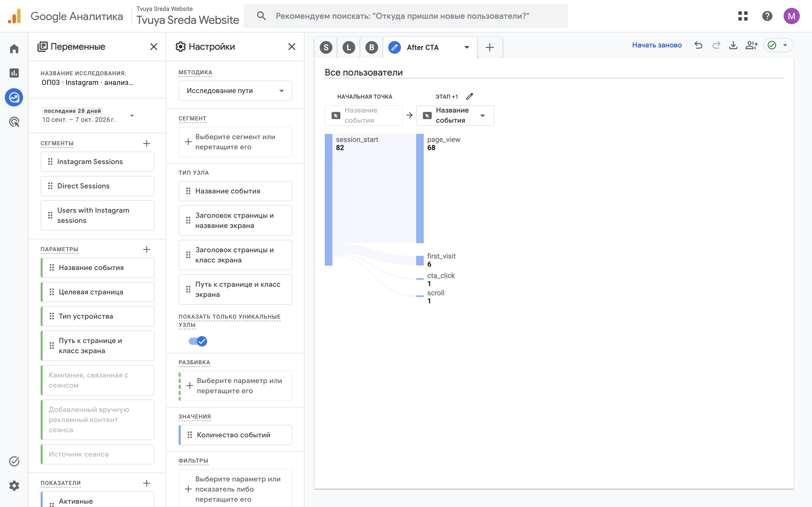Image resolution: width=812 pixels, height=507 pixels.
Task: Close the Variables panel
Action: (154, 47)
